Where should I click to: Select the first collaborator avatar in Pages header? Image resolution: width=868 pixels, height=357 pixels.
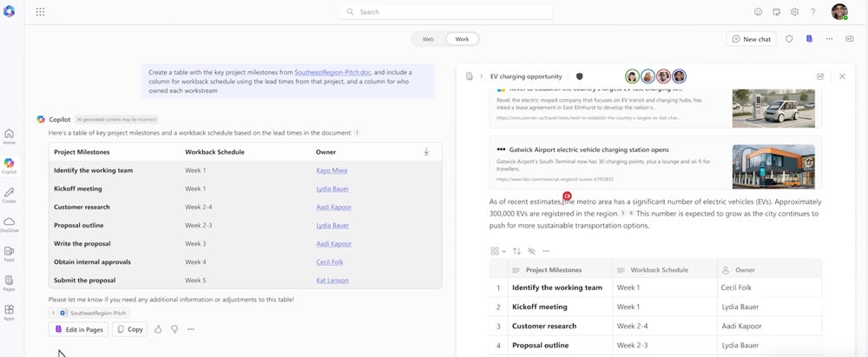tap(632, 76)
